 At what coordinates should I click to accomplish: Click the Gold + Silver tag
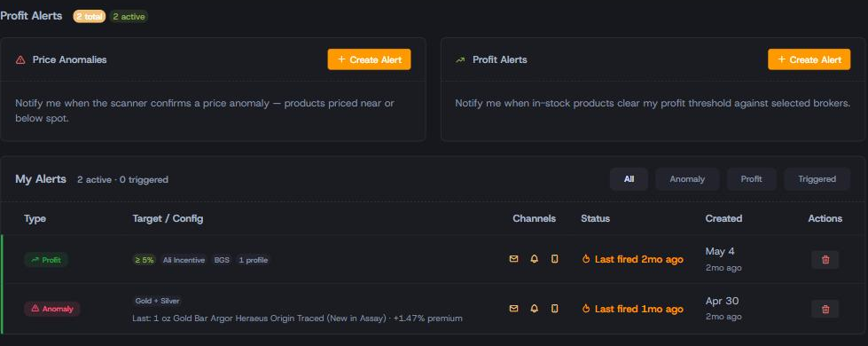click(x=157, y=301)
